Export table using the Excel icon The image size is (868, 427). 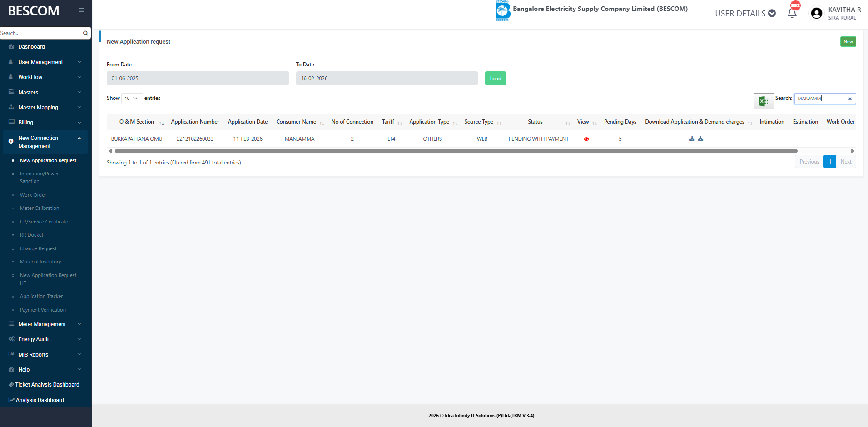[x=763, y=101]
